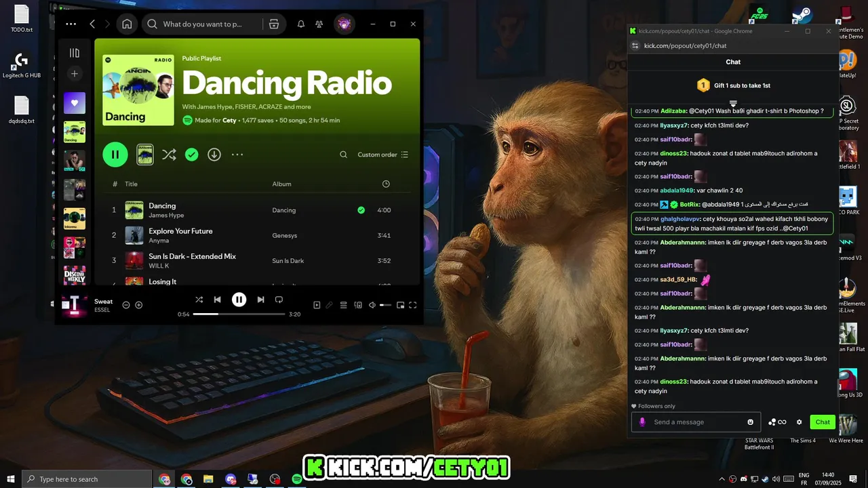Skip to previous track in player bar
Screen dimensions: 868x488
(217, 300)
